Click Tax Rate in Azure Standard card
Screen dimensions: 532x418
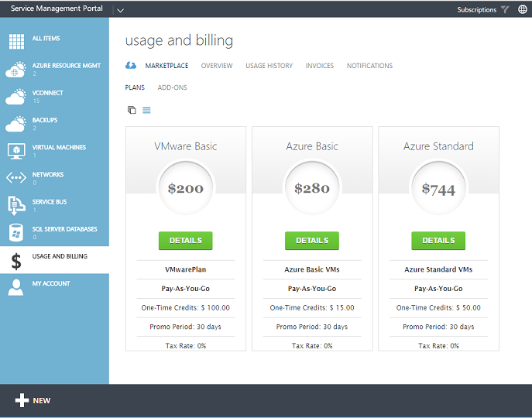(x=438, y=346)
